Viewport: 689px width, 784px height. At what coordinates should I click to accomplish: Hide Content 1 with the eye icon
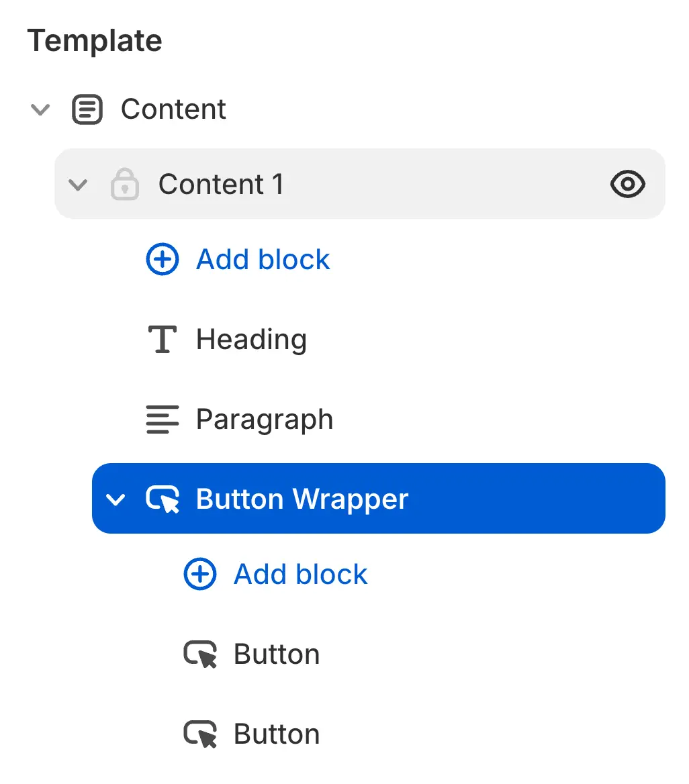(628, 184)
